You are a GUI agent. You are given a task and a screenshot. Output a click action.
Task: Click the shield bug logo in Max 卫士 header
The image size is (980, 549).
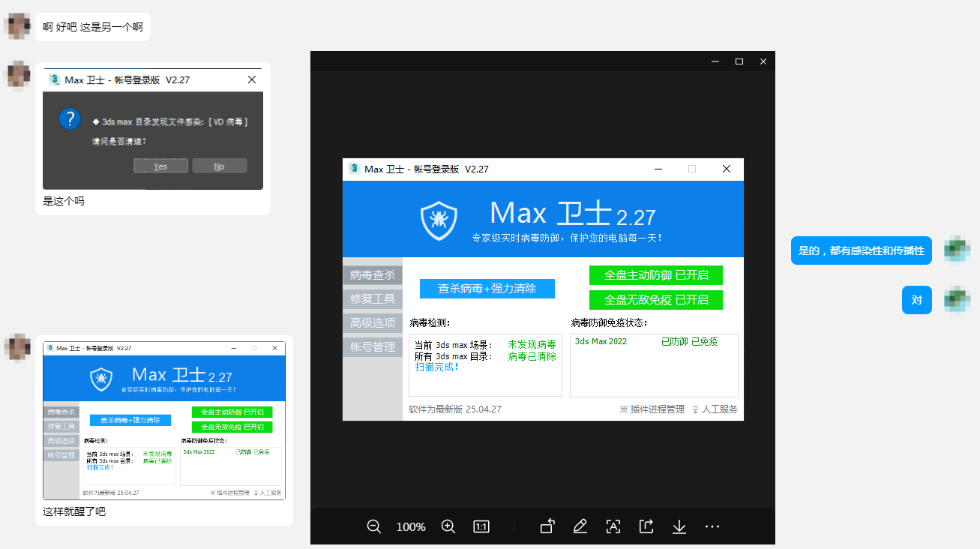click(x=439, y=219)
